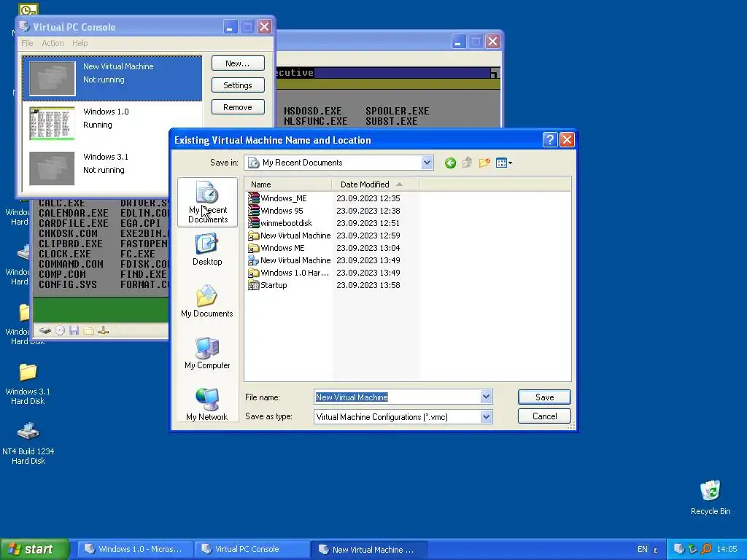Image resolution: width=747 pixels, height=560 pixels.
Task: Go to My Documents in places bar
Action: click(x=207, y=301)
